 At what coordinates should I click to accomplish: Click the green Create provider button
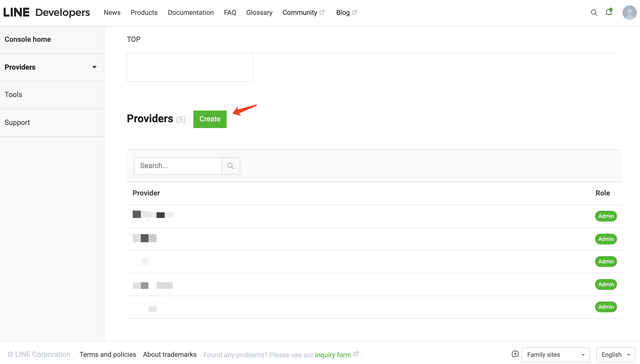coord(210,119)
